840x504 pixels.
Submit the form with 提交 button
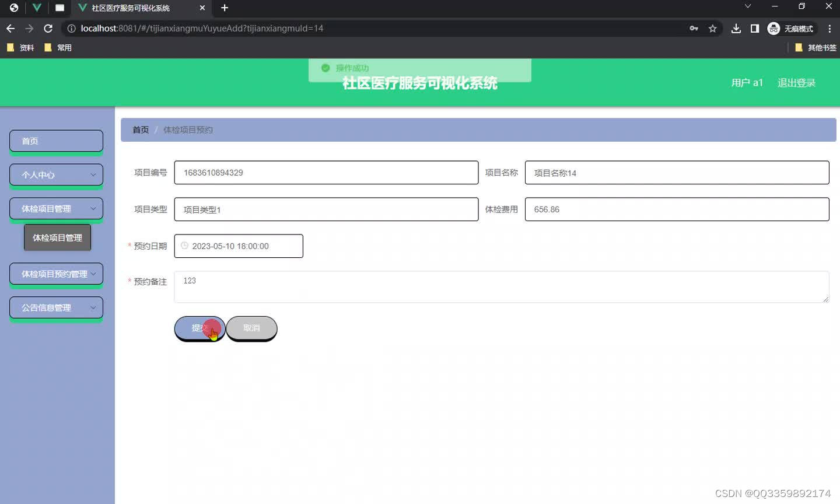[x=199, y=328]
